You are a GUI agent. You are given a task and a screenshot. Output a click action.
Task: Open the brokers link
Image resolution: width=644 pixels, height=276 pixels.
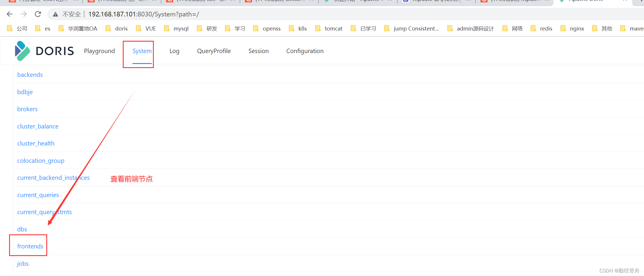[x=27, y=109]
